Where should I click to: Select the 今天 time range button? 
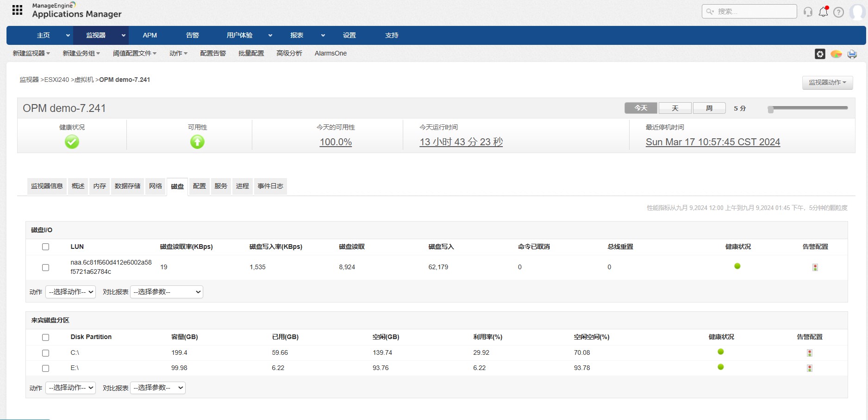641,108
